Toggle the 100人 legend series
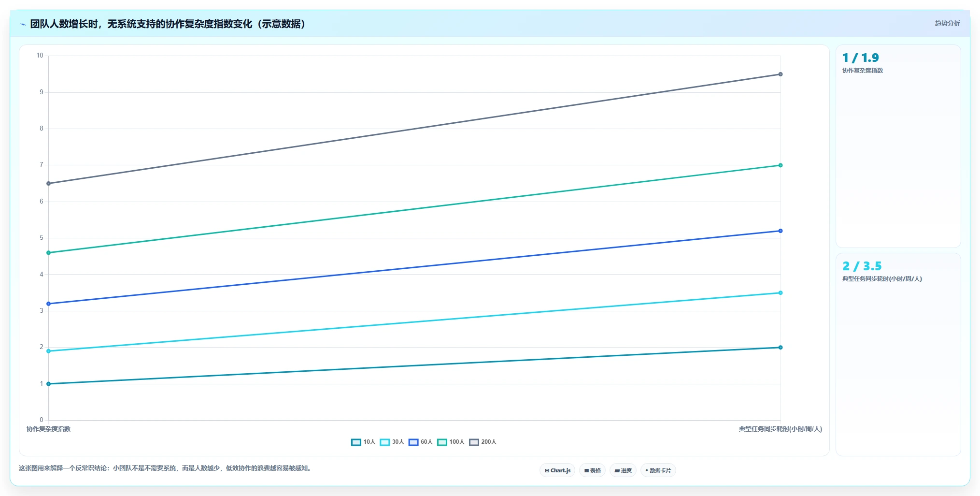980x496 pixels. [451, 442]
